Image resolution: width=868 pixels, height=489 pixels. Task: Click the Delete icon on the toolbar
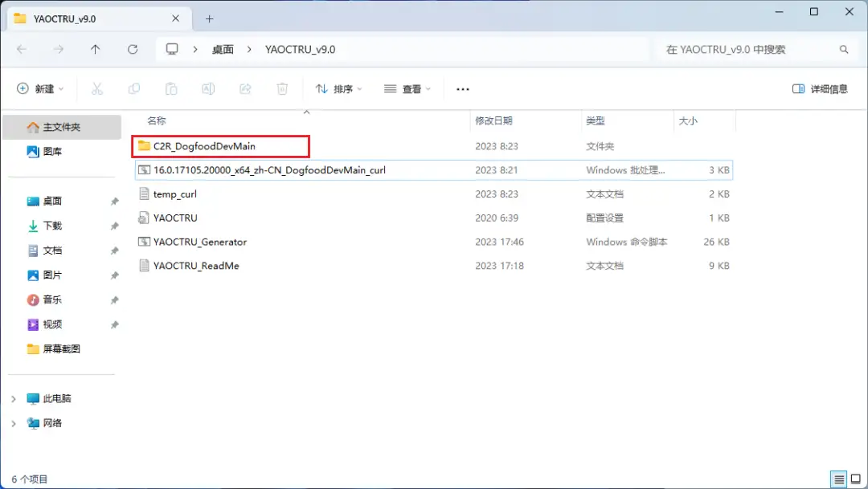point(282,88)
